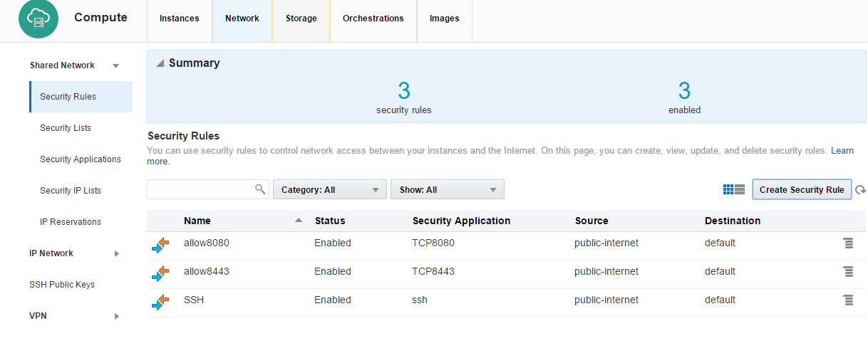Click the refresh icon beside Create Security Rule
The height and width of the screenshot is (358, 868).
[x=860, y=190]
